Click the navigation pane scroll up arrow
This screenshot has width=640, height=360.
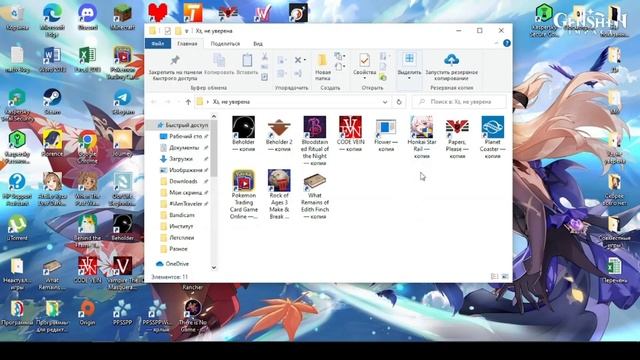(x=214, y=117)
